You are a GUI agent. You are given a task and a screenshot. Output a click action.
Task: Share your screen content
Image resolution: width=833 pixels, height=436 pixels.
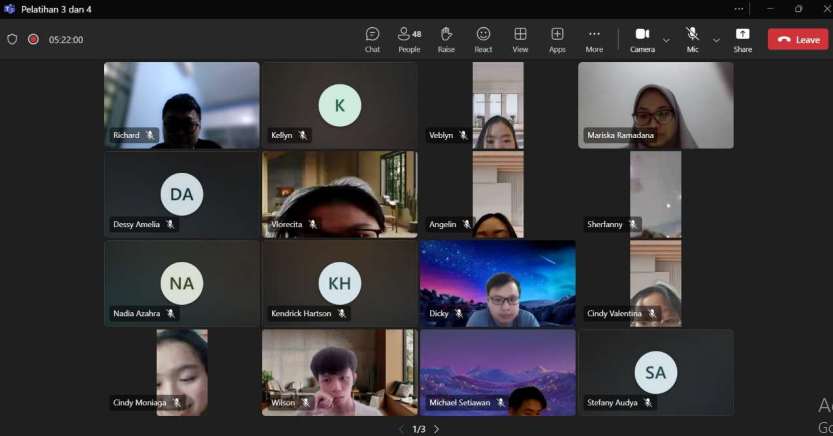[742, 39]
